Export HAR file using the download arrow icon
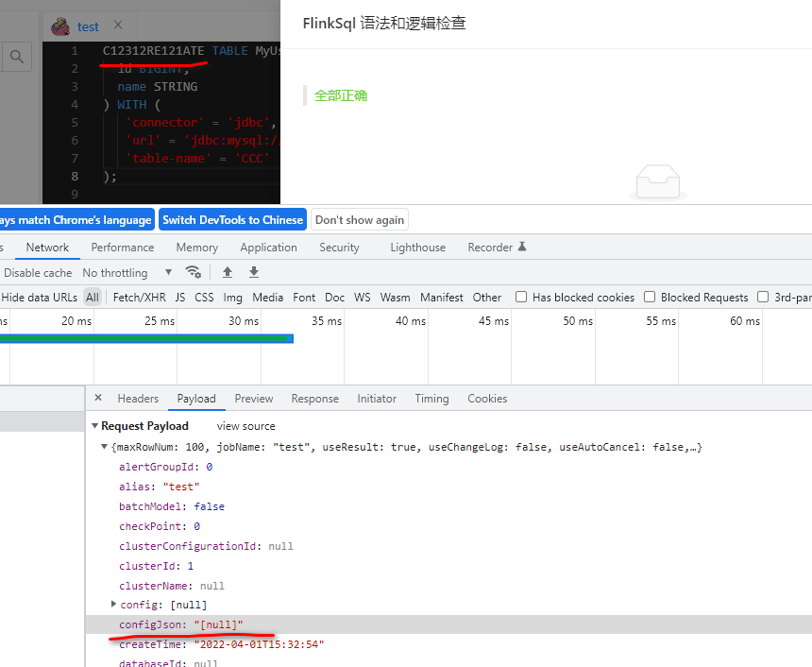Image resolution: width=812 pixels, height=667 pixels. click(252, 272)
